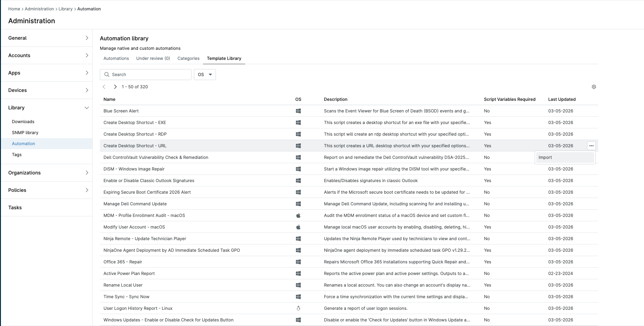644x326 pixels.
Task: Expand Accounts section in sidebar
Action: (47, 55)
